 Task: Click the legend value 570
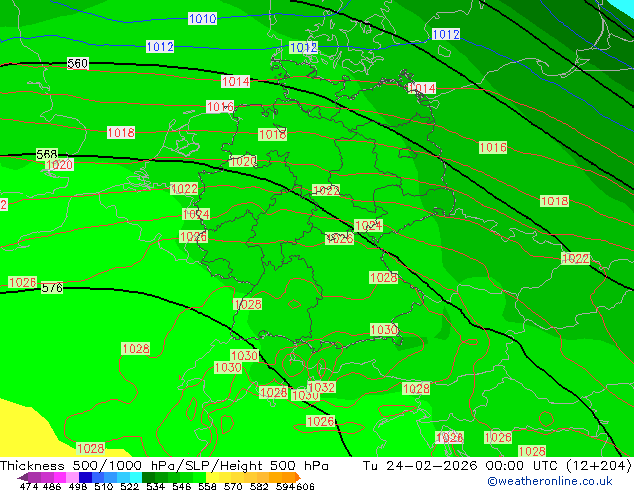(233, 486)
